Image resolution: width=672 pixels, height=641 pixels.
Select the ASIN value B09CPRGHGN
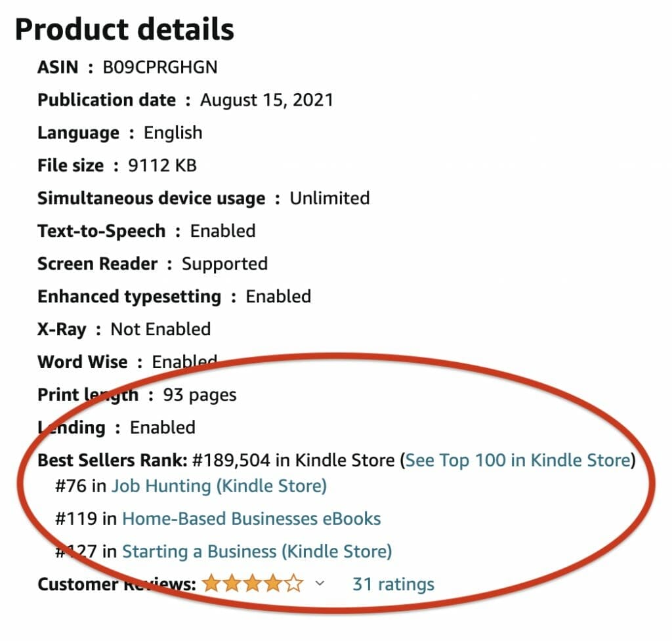pyautogui.click(x=160, y=66)
